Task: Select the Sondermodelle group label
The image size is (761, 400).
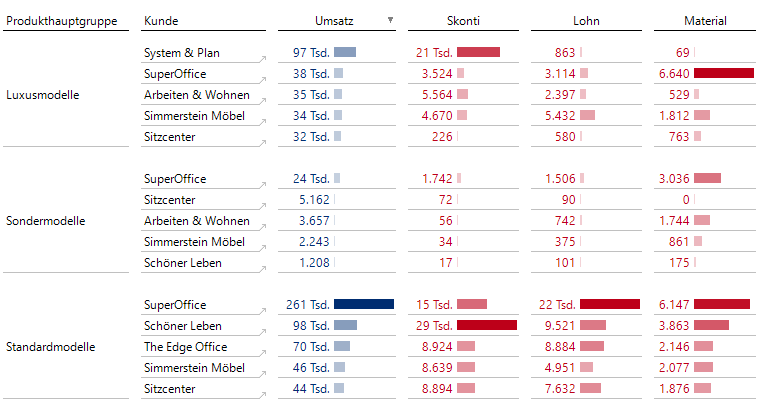Action: point(46,221)
